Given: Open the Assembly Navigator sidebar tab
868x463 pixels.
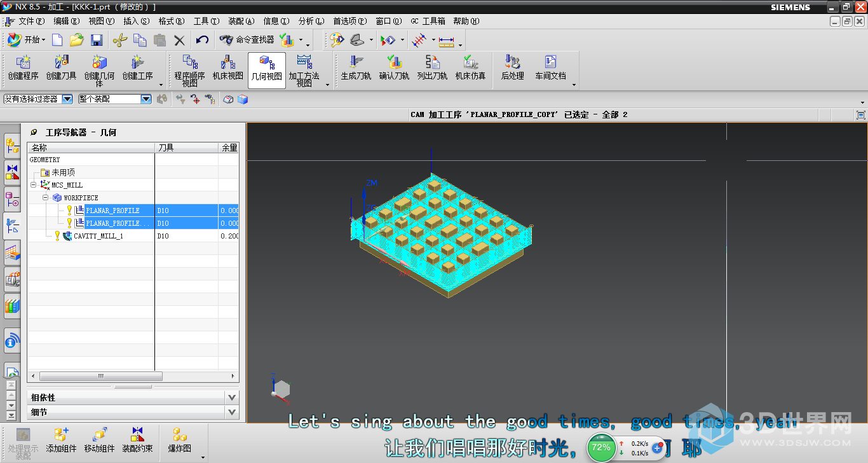Looking at the screenshot, I should (x=12, y=146).
